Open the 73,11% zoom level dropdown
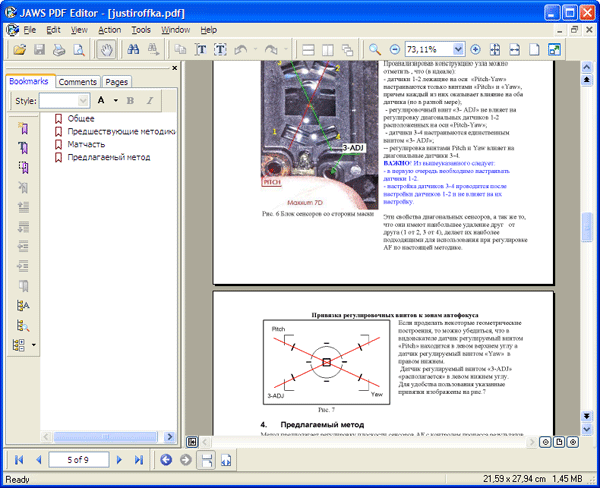600x488 pixels. pyautogui.click(x=458, y=49)
